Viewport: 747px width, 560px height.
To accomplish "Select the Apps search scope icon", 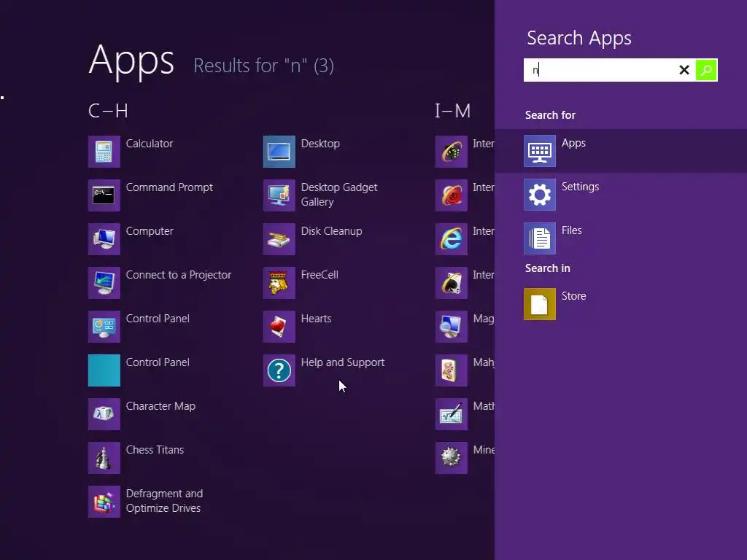I will pyautogui.click(x=540, y=151).
